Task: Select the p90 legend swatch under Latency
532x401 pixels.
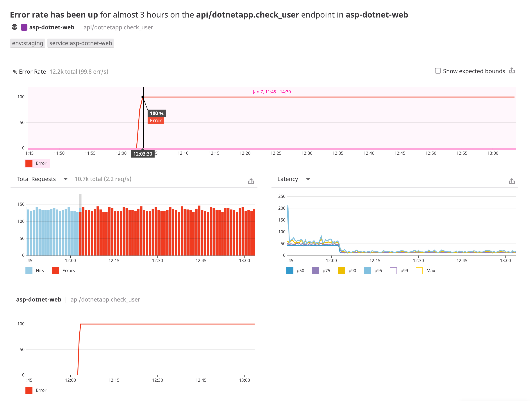Action: point(342,271)
